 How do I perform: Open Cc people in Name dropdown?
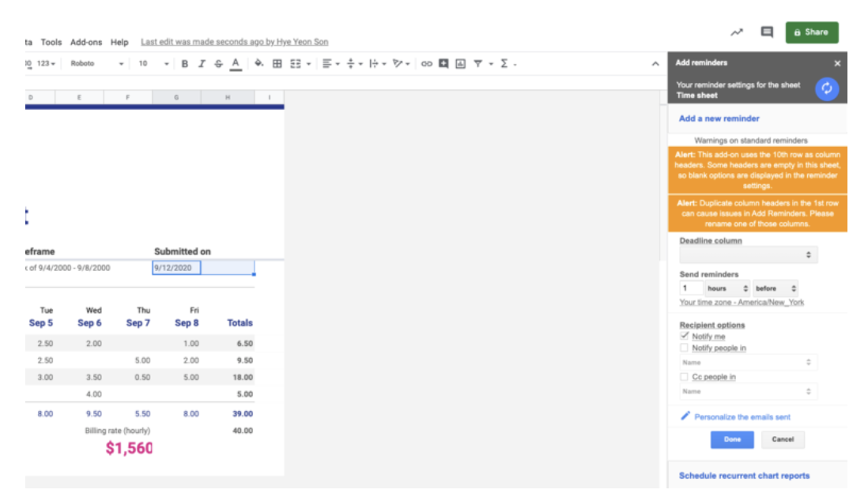(x=749, y=391)
